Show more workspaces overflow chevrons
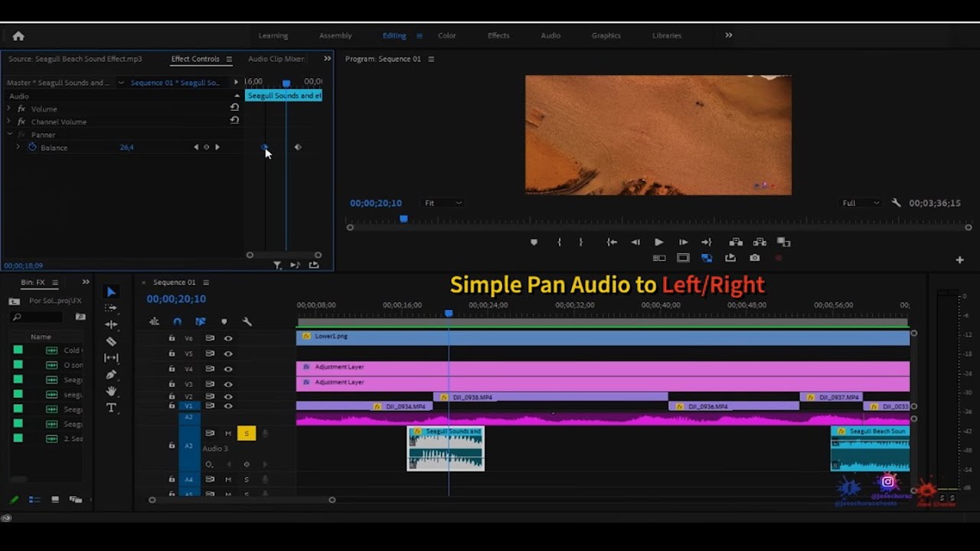This screenshot has height=551, width=980. [728, 35]
